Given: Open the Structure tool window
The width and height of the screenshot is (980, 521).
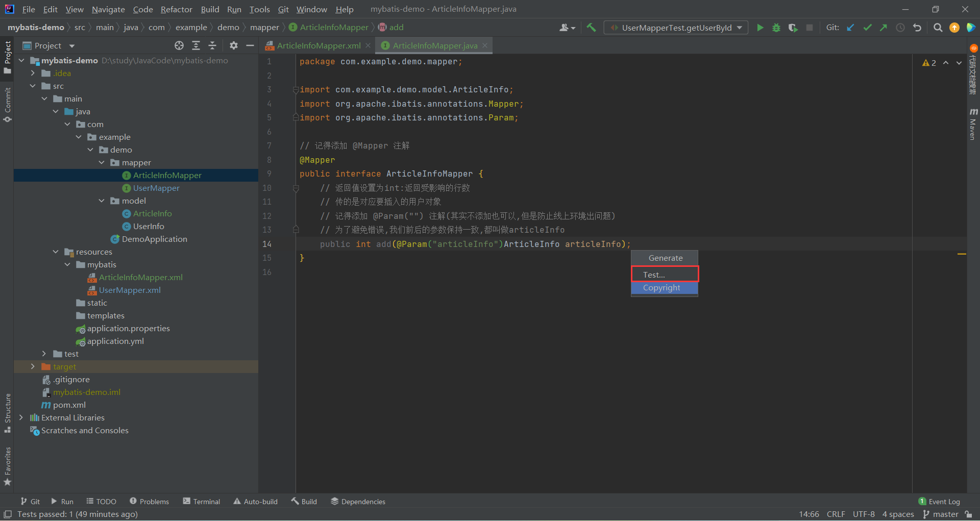Looking at the screenshot, I should tap(7, 412).
